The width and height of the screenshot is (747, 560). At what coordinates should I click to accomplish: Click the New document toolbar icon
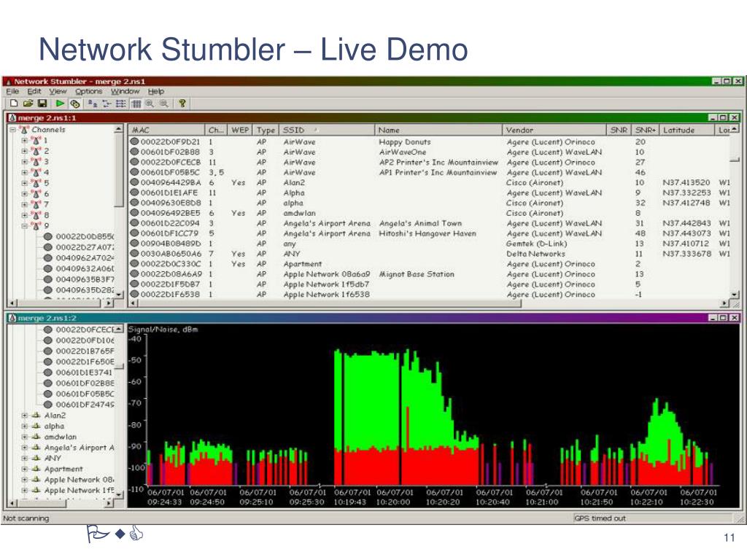point(15,104)
